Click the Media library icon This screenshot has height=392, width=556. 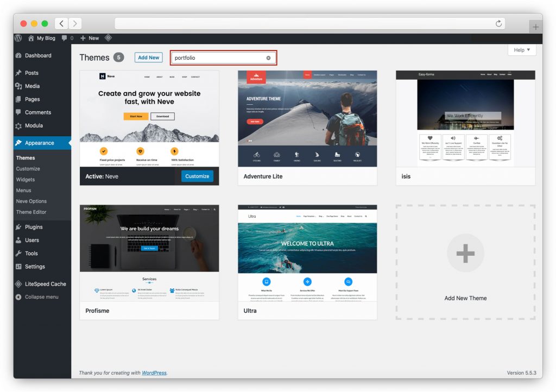click(x=18, y=86)
